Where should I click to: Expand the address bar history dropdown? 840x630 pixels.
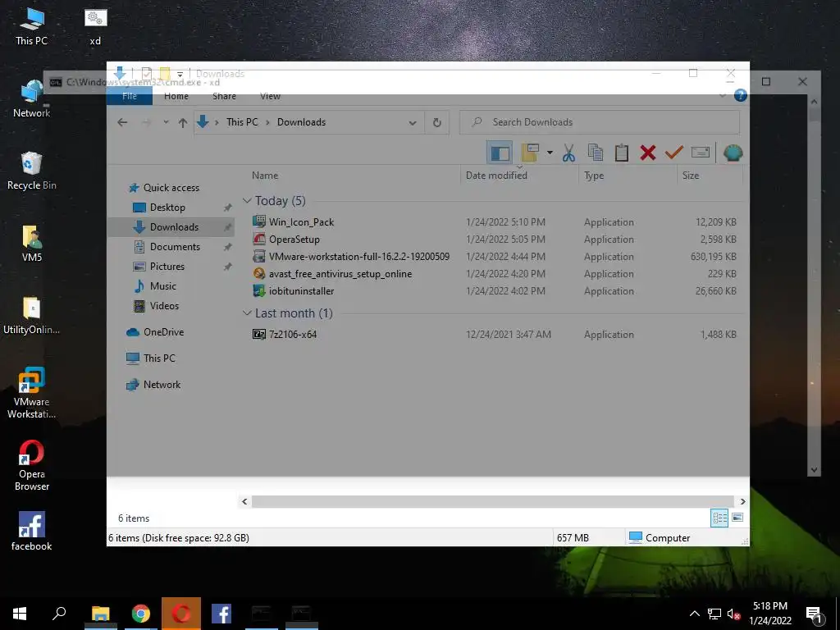(413, 123)
